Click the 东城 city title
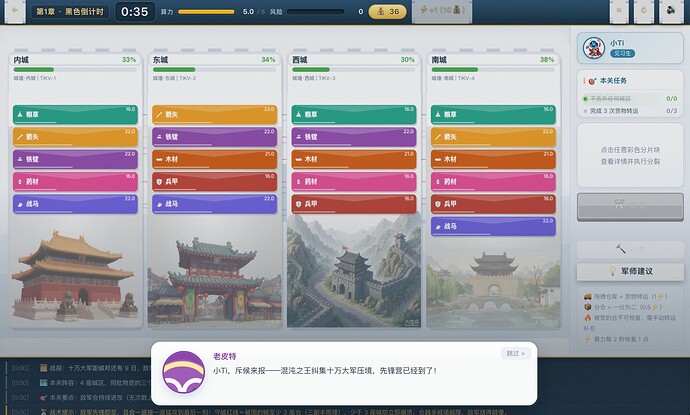The width and height of the screenshot is (690, 415). coord(161,59)
